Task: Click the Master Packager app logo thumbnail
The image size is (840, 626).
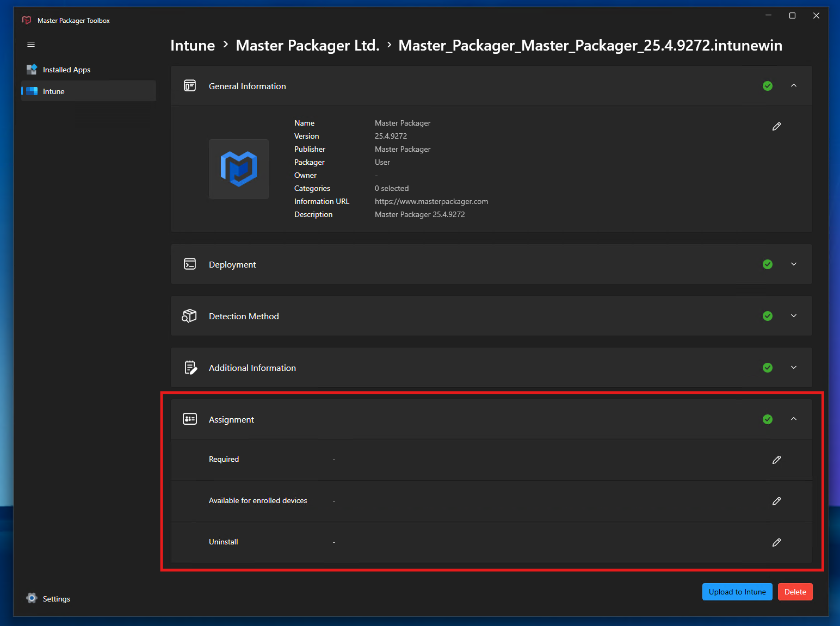Action: (239, 169)
